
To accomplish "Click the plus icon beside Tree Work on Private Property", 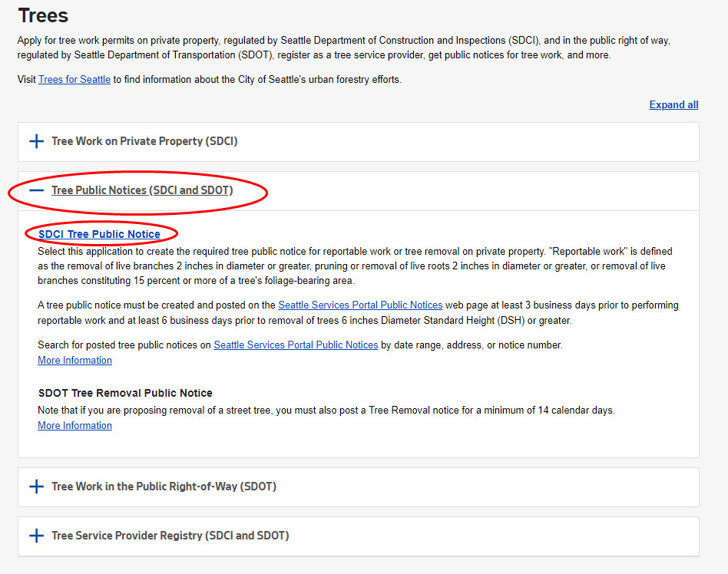I will point(36,141).
